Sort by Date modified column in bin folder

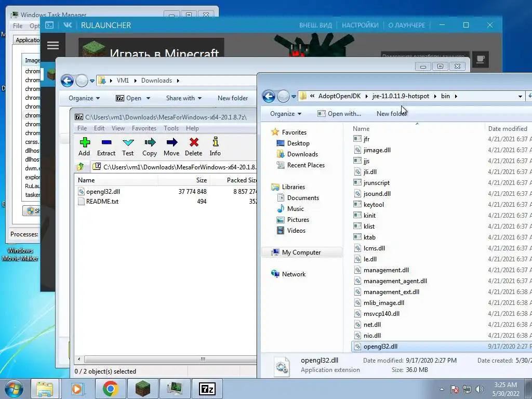point(508,129)
